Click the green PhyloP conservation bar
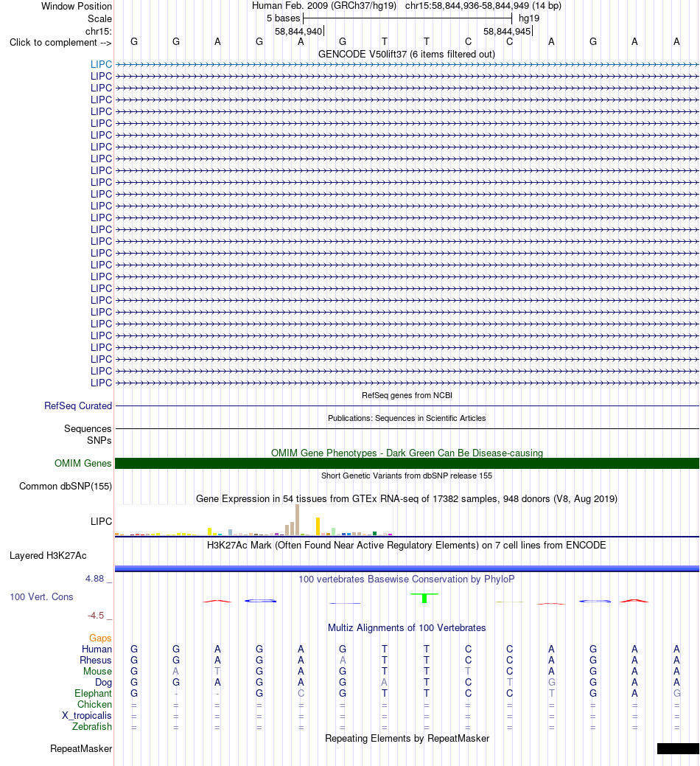 click(x=424, y=598)
